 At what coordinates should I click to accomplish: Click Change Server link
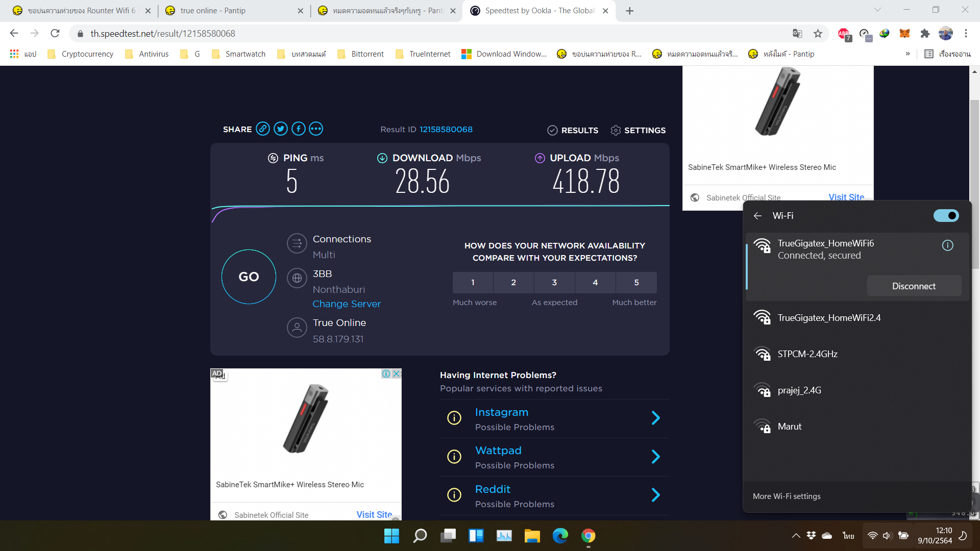347,304
